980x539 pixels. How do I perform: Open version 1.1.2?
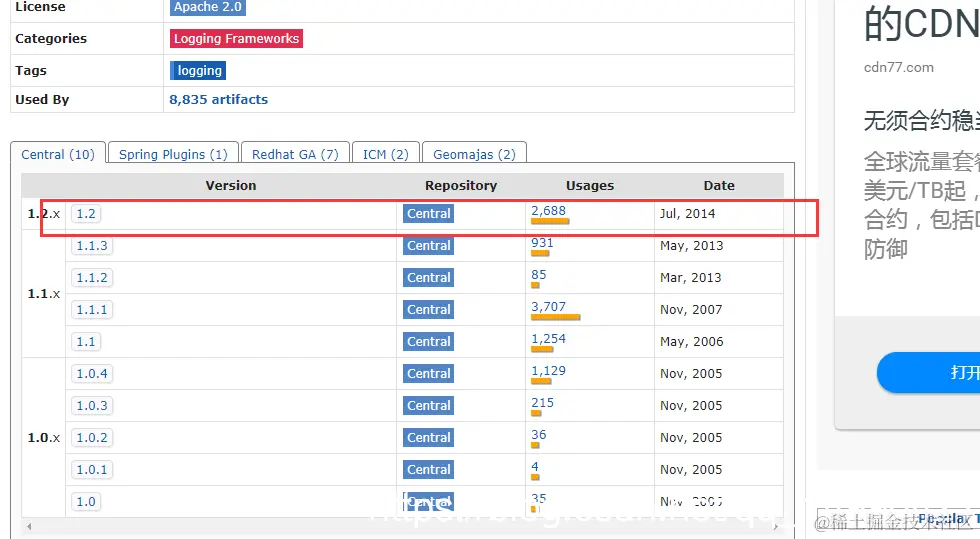[92, 278]
